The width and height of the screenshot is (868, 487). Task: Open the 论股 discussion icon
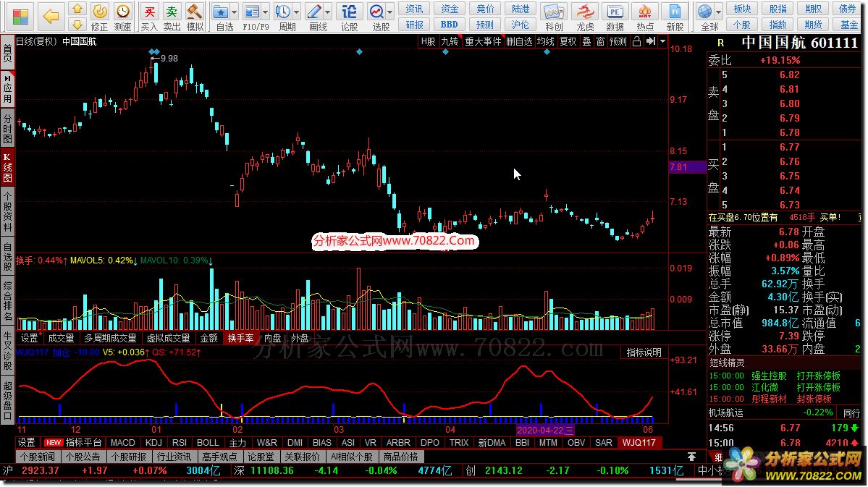(349, 12)
